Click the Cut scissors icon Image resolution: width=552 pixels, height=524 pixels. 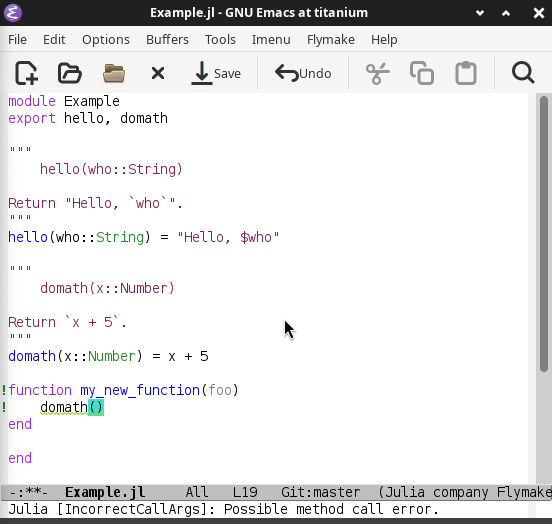coord(377,73)
